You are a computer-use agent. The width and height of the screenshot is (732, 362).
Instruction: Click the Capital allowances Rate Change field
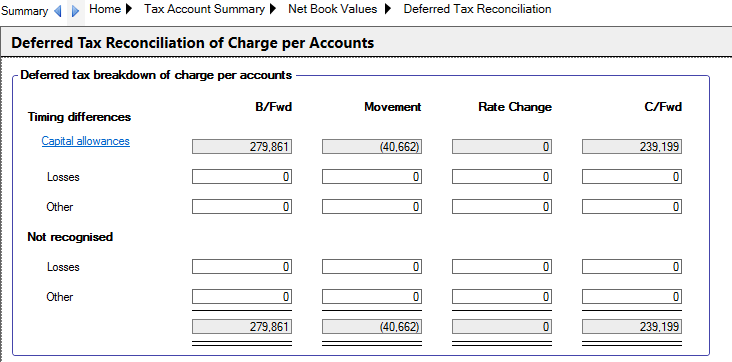502,147
